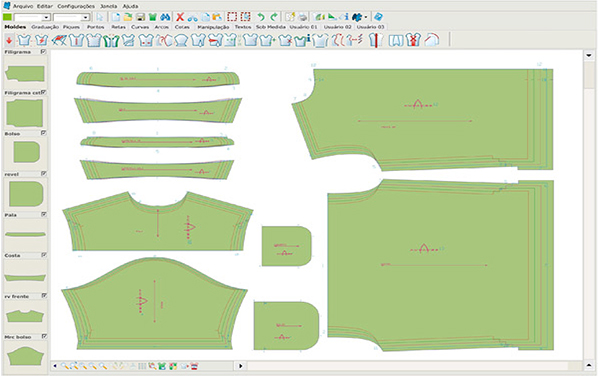Viewport: 600px width, 378px height.
Task: Switch to the Graduação tab
Action: (45, 27)
